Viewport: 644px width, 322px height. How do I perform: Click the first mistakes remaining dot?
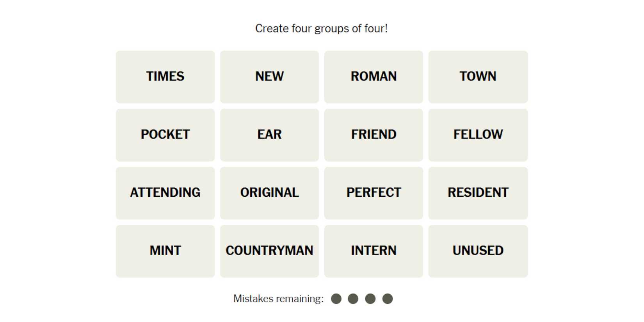[336, 299]
